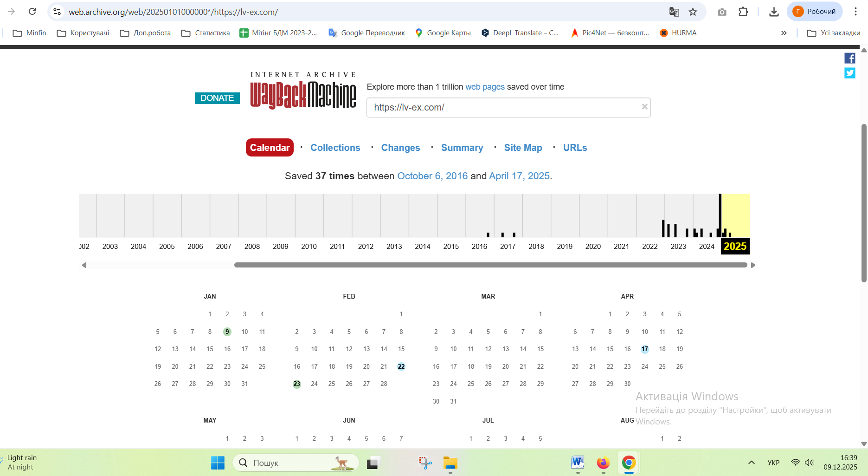This screenshot has width=868, height=476.
Task: Open network Wi-Fi tray icon
Action: (x=796, y=463)
